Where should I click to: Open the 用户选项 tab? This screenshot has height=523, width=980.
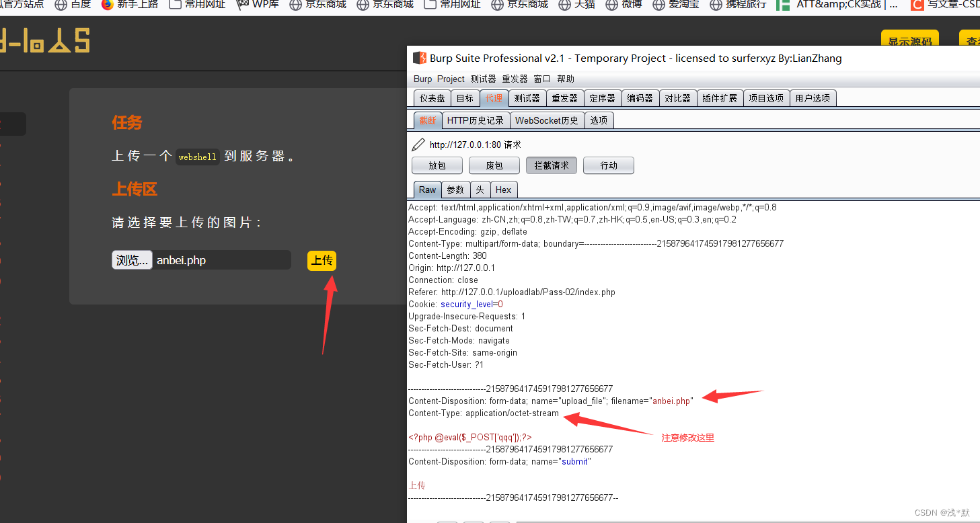pyautogui.click(x=813, y=98)
